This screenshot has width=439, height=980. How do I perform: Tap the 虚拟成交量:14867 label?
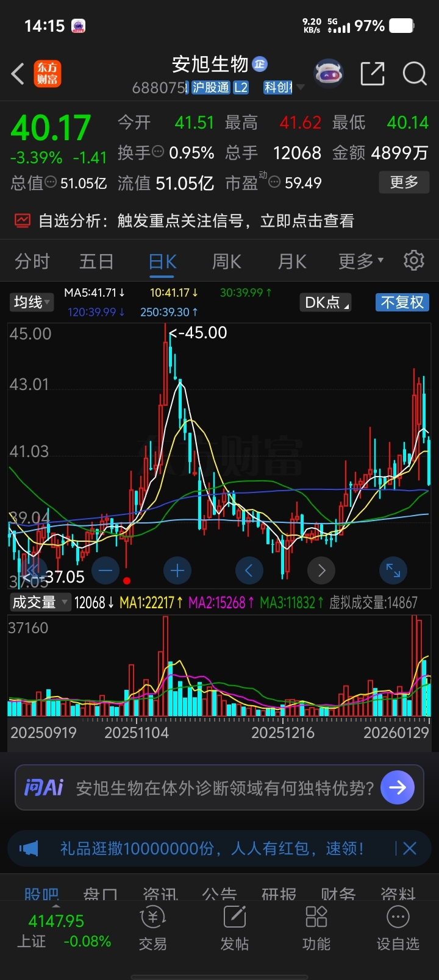click(373, 603)
